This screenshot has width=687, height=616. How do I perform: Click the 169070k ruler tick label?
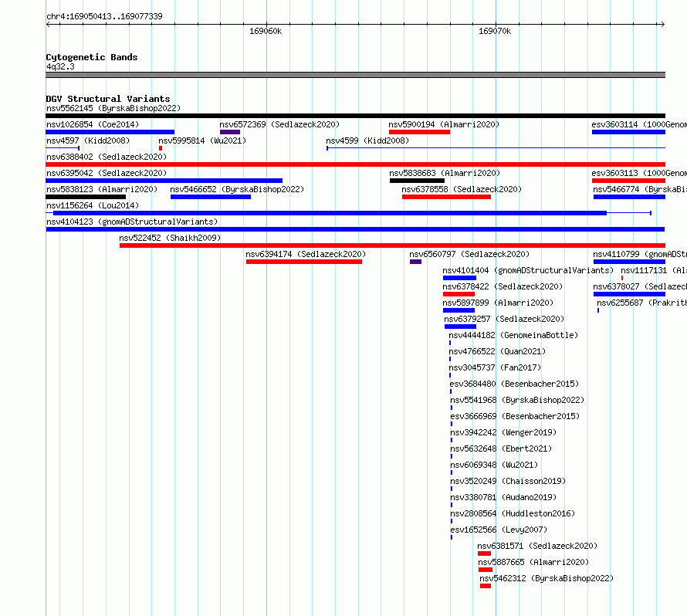coord(495,31)
